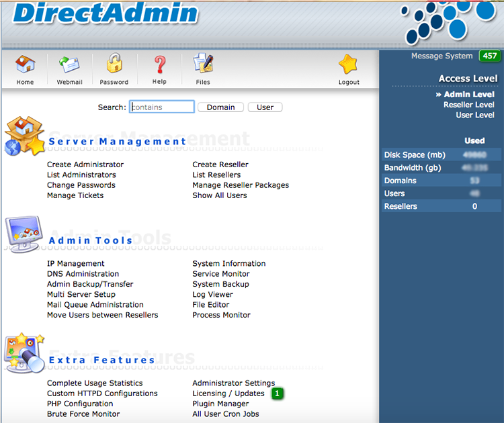Search by Domain button
Viewport: 504px width, 423px height.
tap(220, 107)
